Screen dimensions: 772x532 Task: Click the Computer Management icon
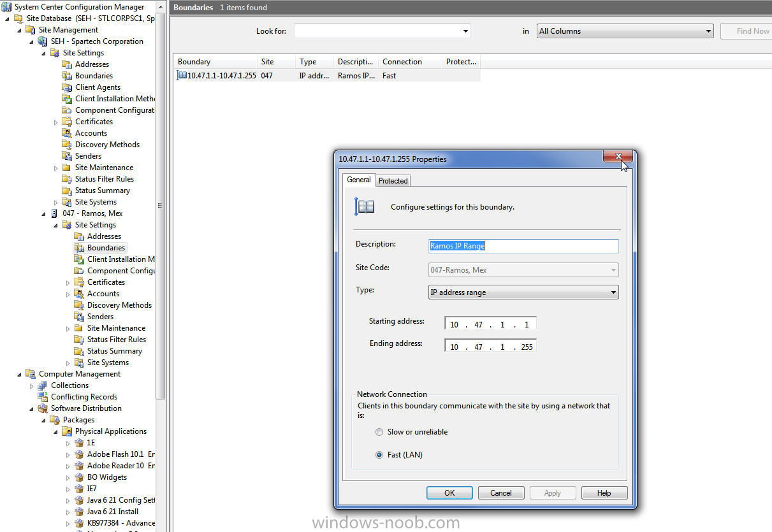tap(30, 374)
